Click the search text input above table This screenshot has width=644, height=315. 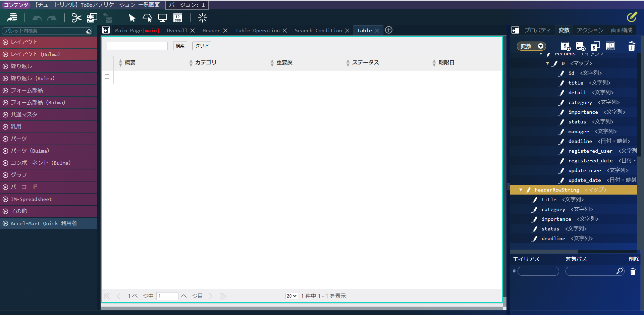pyautogui.click(x=137, y=46)
